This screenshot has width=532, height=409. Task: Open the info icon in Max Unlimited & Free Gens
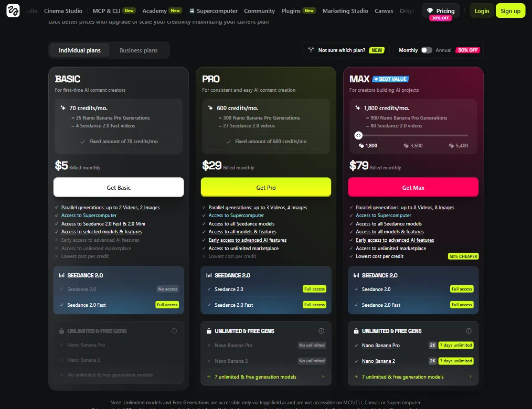click(x=469, y=331)
